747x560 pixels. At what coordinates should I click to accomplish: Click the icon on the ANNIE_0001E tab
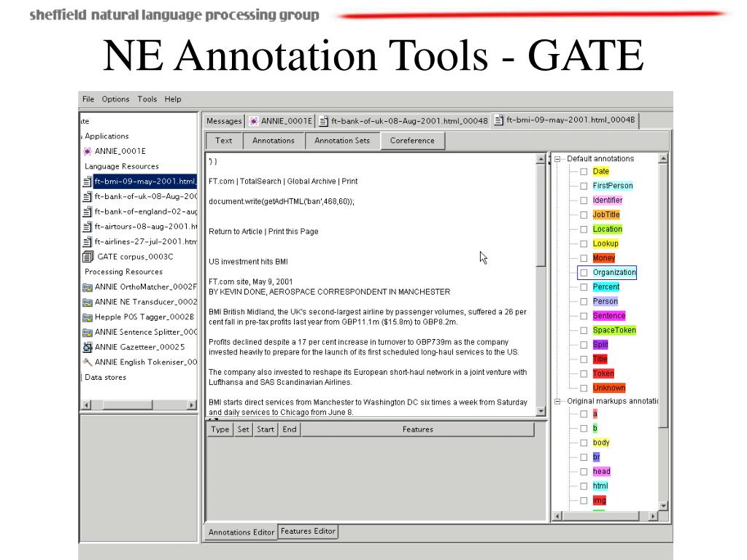click(254, 122)
